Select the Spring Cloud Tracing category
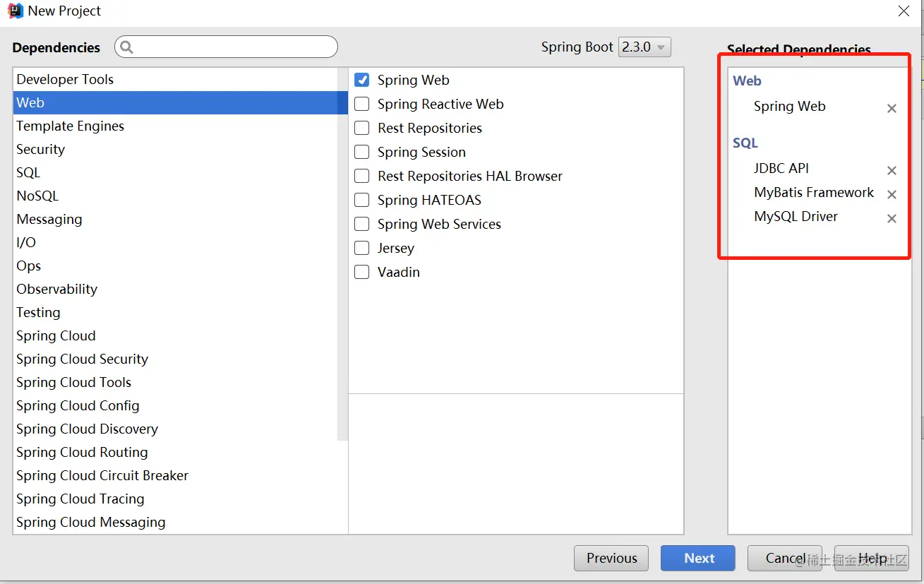 point(176,499)
